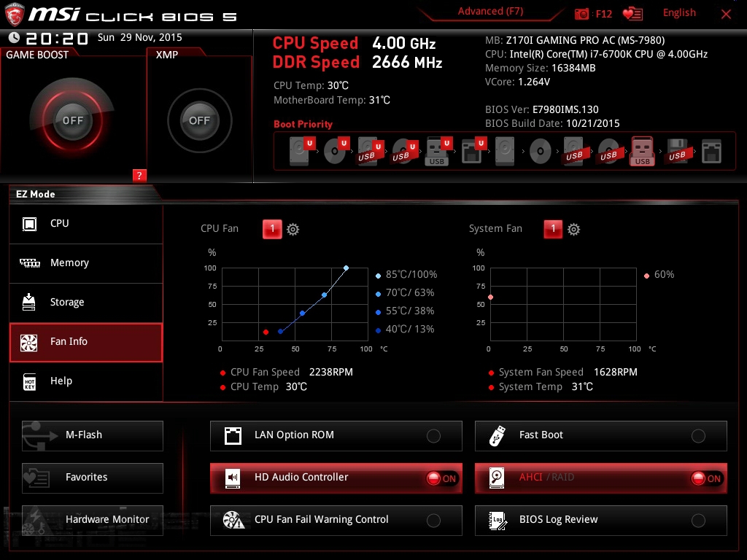Open the CPU section in EZ Mode
The image size is (747, 560).
coord(86,224)
